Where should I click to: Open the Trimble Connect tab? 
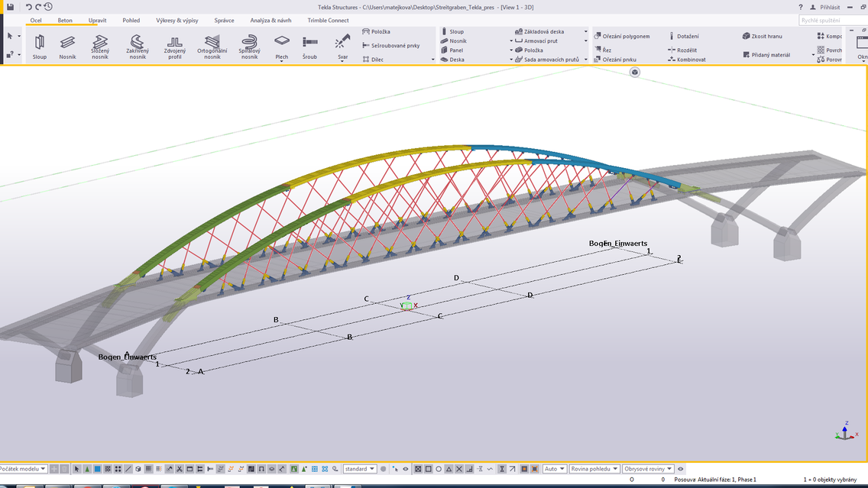click(329, 20)
